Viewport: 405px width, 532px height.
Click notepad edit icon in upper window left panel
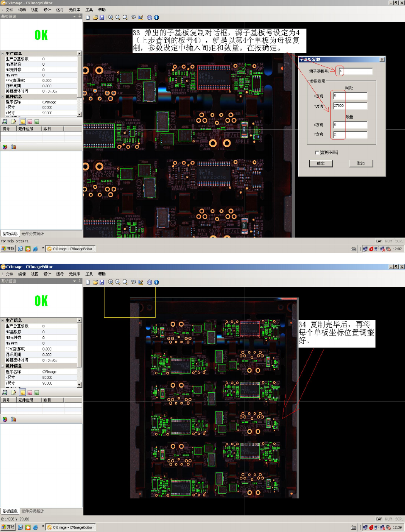(x=14, y=122)
